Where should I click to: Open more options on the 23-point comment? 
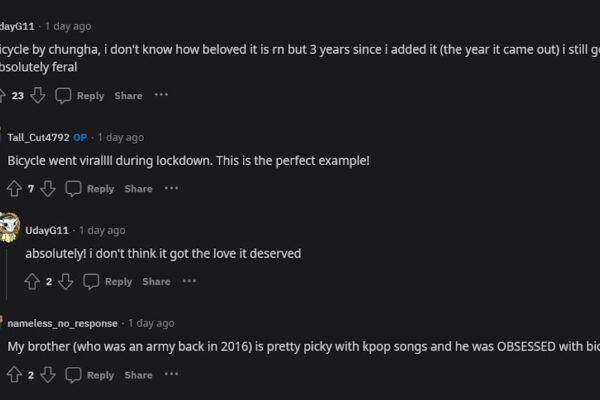161,95
